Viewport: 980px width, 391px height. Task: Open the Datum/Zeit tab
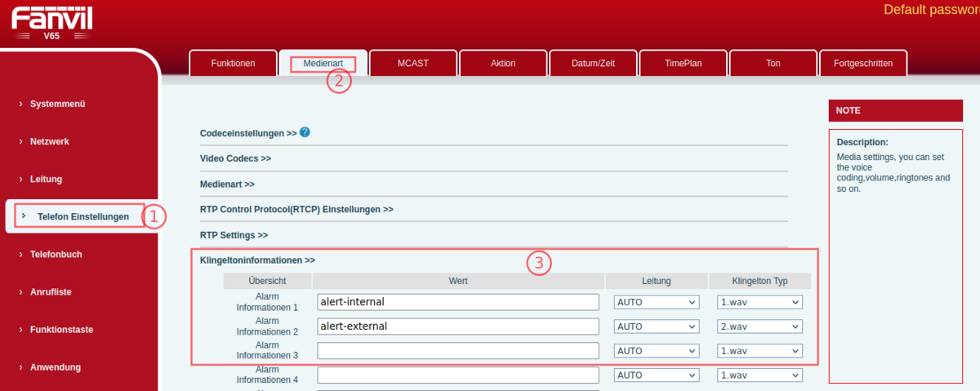coord(592,64)
